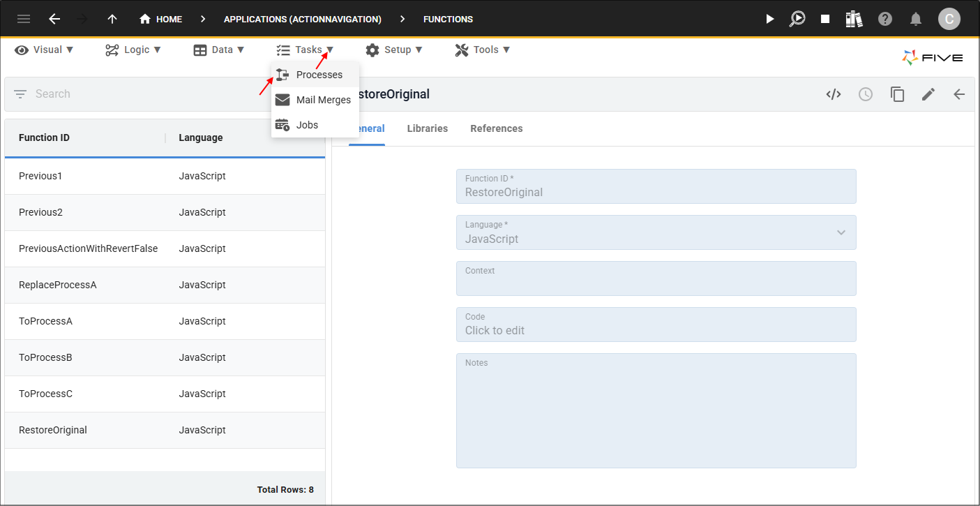Click the copy/duplicate icon
980x506 pixels.
[898, 94]
